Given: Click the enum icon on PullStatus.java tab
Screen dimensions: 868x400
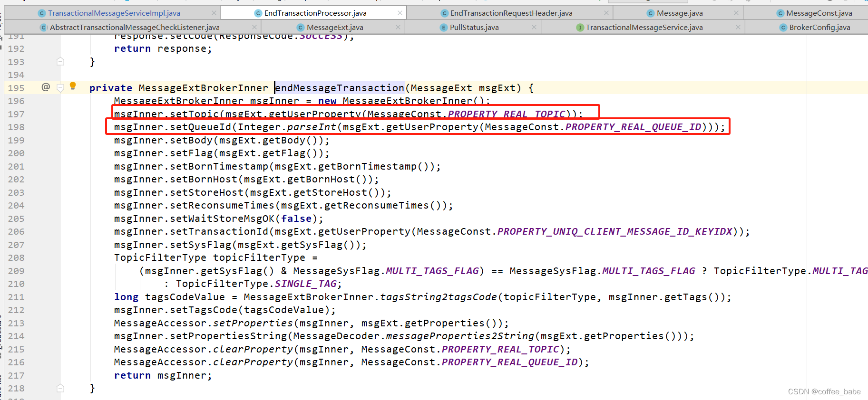Looking at the screenshot, I should [444, 28].
